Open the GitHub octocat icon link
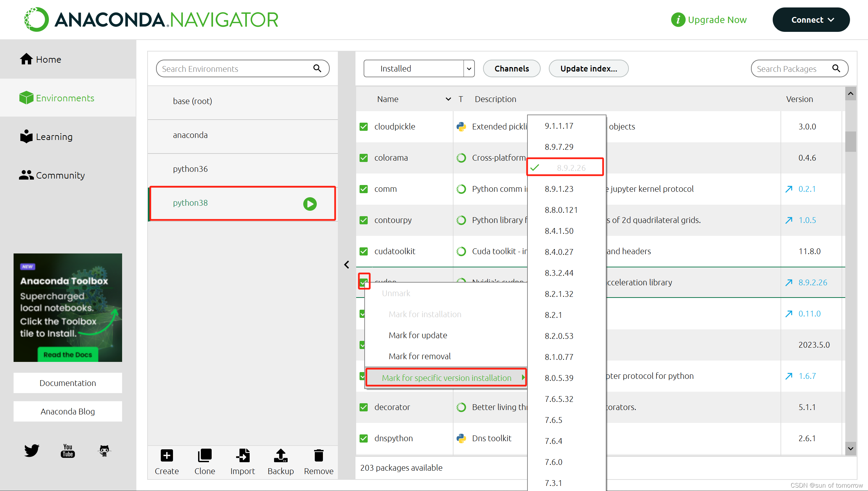This screenshot has height=491, width=868. [104, 451]
